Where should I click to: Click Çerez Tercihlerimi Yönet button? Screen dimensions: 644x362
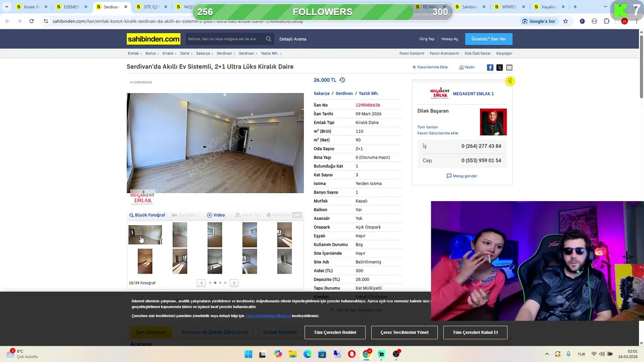pos(405,332)
